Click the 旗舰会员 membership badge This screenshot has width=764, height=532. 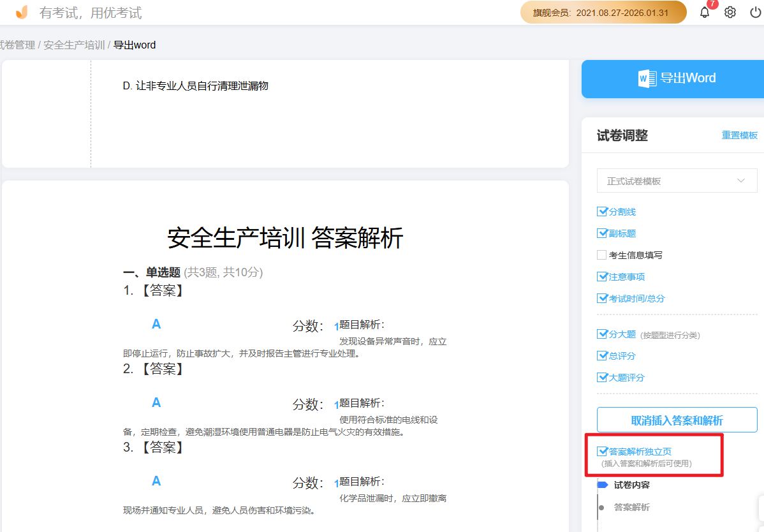(603, 11)
